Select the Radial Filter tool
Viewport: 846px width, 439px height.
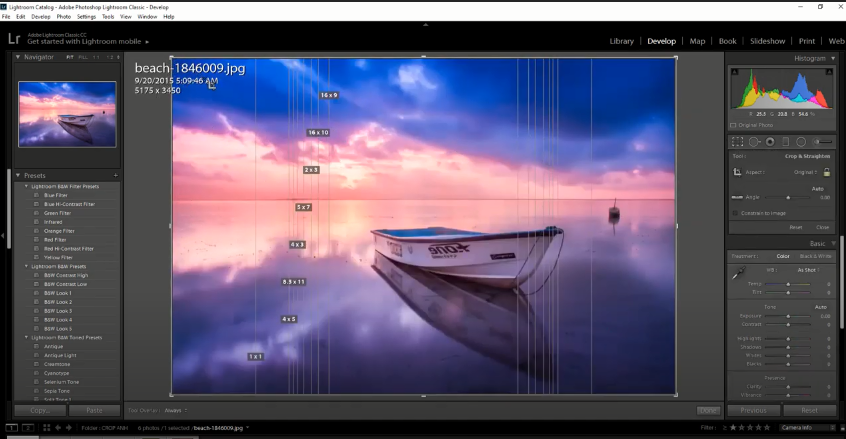801,141
